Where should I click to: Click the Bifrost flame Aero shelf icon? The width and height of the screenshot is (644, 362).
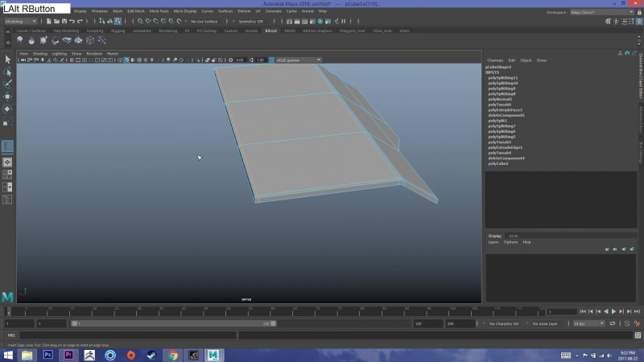pos(31,40)
